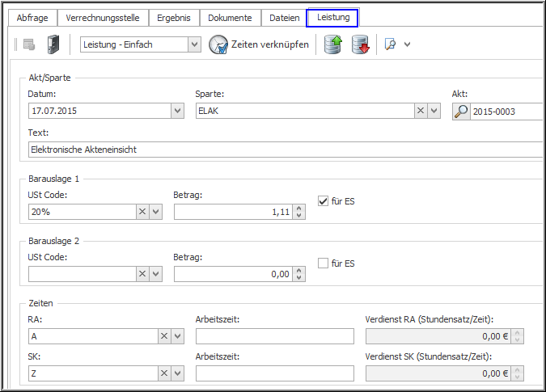Expand USt Code dropdown in Barauslage 1
546x392 pixels.
pos(155,212)
